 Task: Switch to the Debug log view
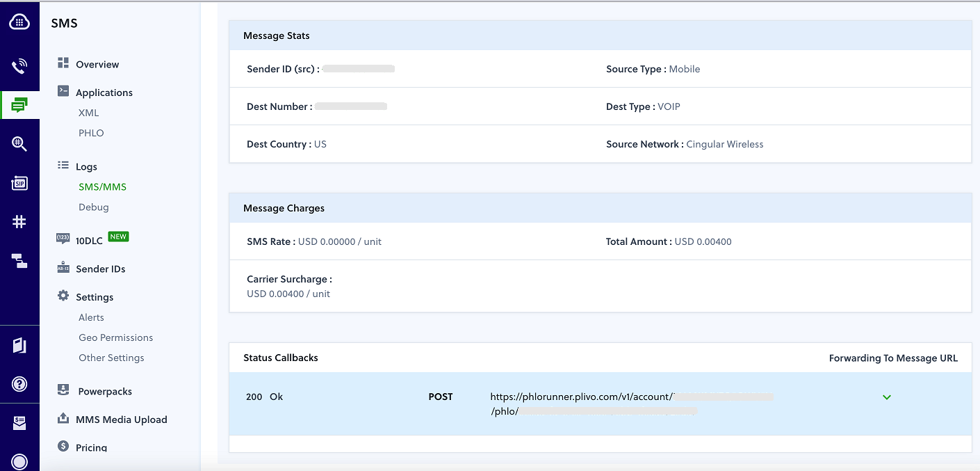(x=93, y=207)
